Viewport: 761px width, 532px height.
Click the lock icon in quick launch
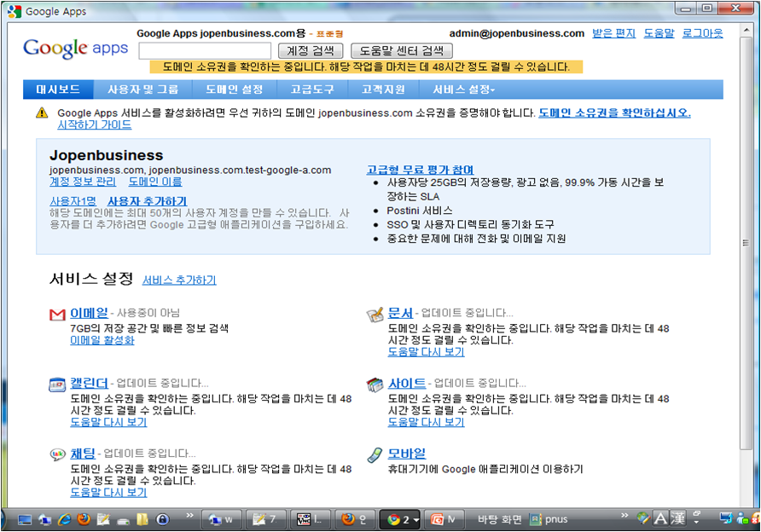pos(163,519)
